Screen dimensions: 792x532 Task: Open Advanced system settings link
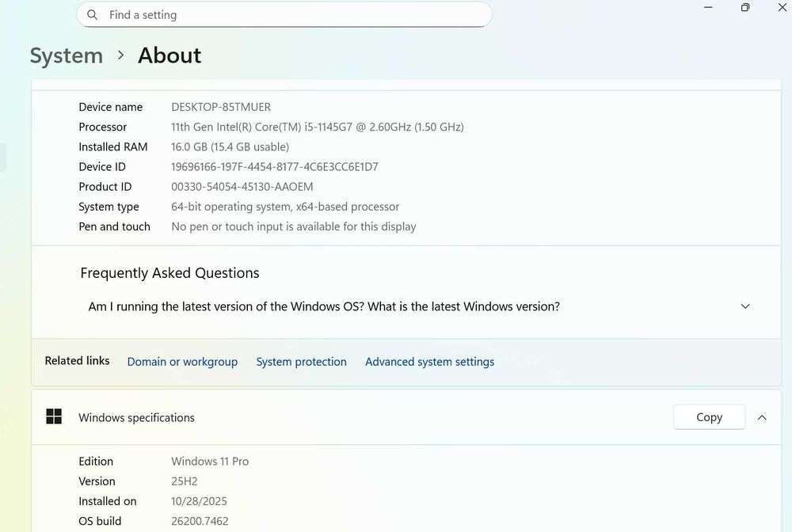(430, 362)
